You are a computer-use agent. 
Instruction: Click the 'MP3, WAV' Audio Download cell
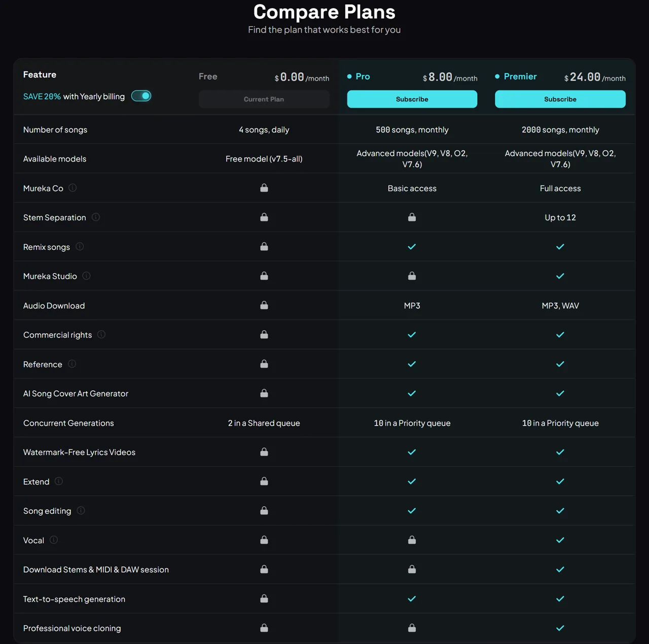[x=560, y=306]
